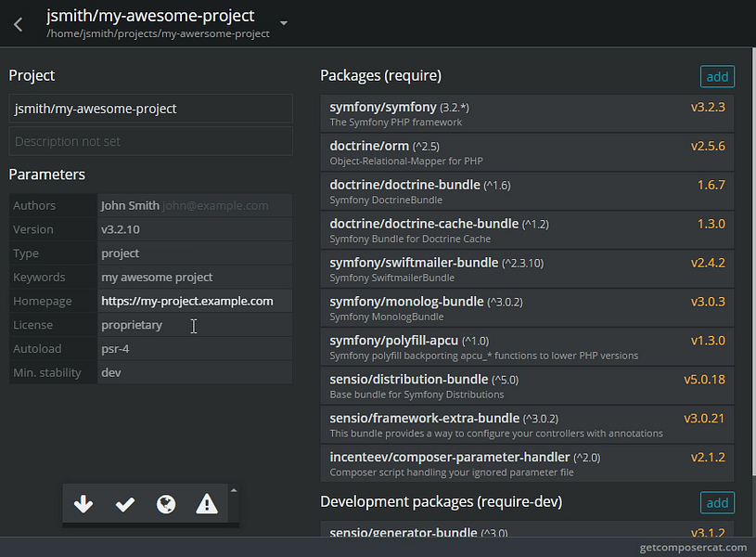Click version v2.4.2 of swiftmailer-bundle
This screenshot has width=756, height=557.
(708, 263)
